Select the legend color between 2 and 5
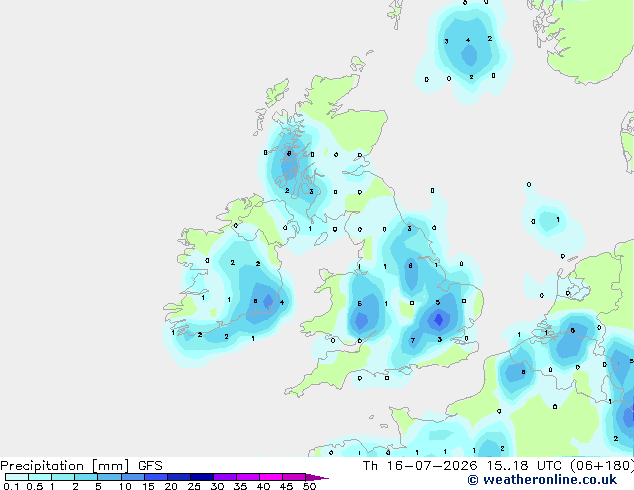Screen dimensions: 634x490 coord(86,477)
